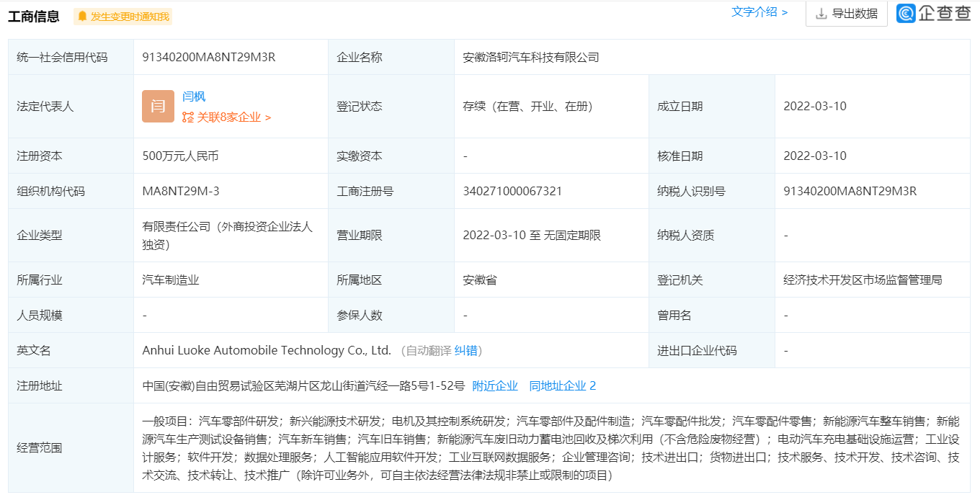Click the orange 闫 avatar icon
Image resolution: width=980 pixels, height=500 pixels.
click(x=158, y=106)
